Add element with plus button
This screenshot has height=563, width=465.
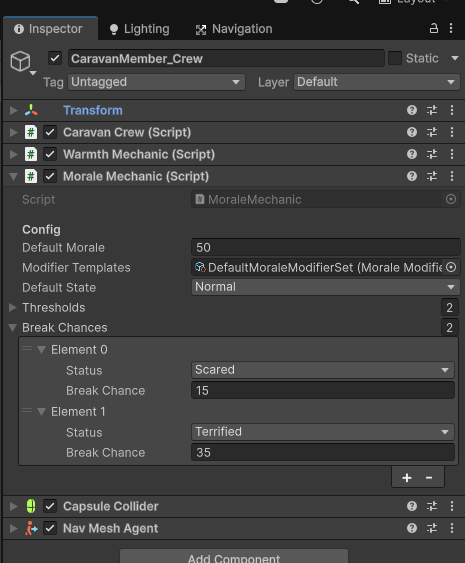[x=407, y=478]
